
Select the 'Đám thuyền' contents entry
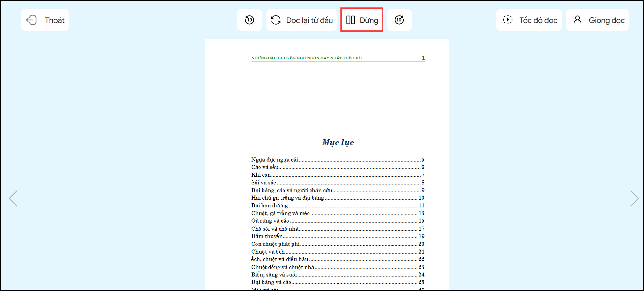click(x=267, y=236)
